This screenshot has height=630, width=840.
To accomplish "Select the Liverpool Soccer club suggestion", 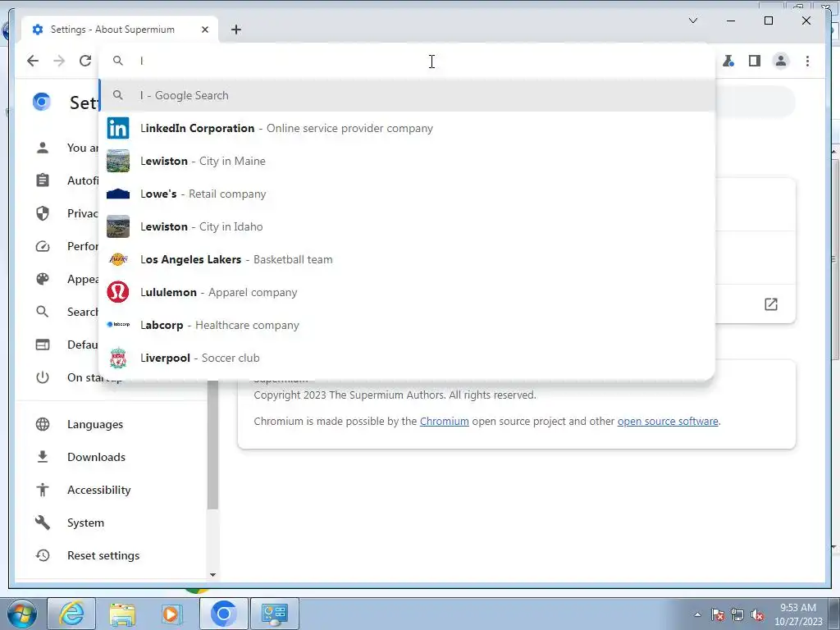I will (x=407, y=358).
